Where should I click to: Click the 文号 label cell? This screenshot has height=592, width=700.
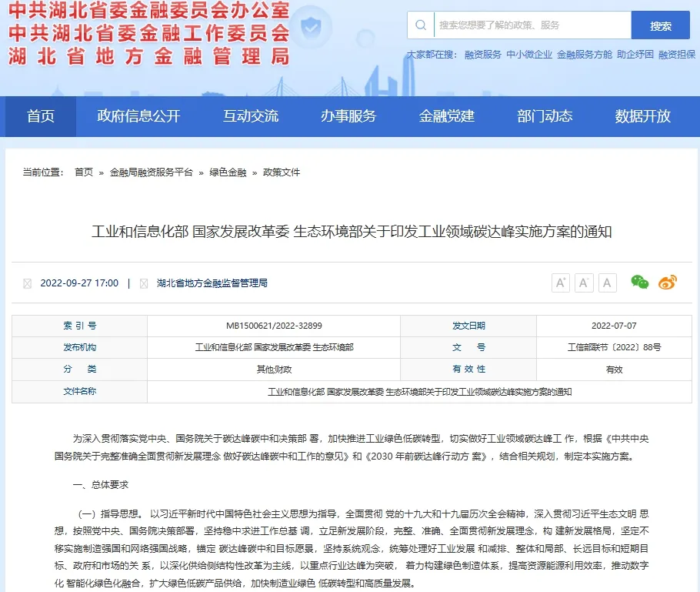[468, 347]
